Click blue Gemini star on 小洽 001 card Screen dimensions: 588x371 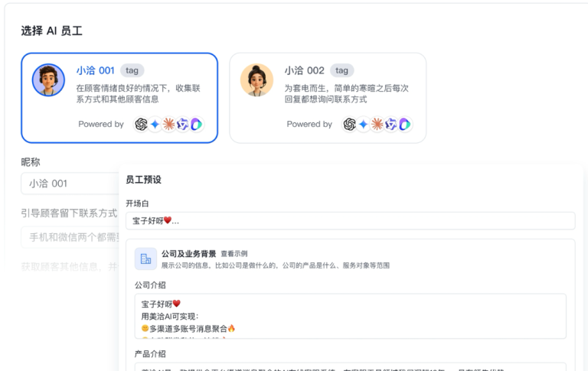155,124
